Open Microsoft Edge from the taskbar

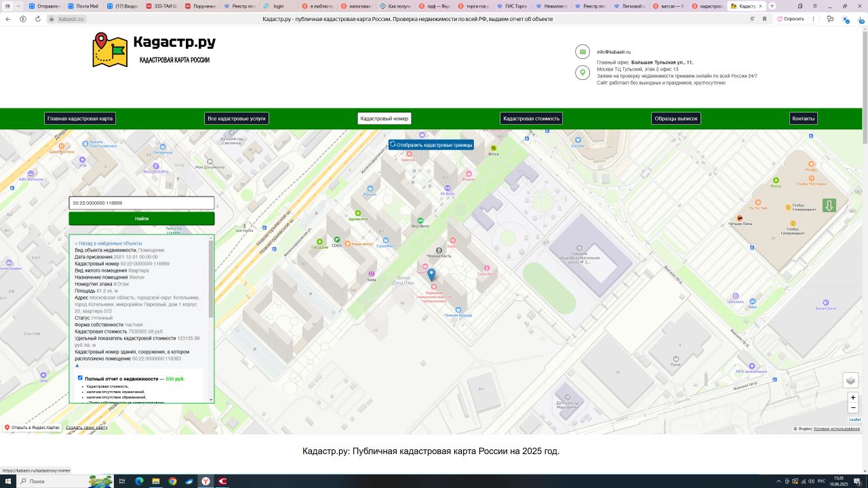pyautogui.click(x=139, y=481)
